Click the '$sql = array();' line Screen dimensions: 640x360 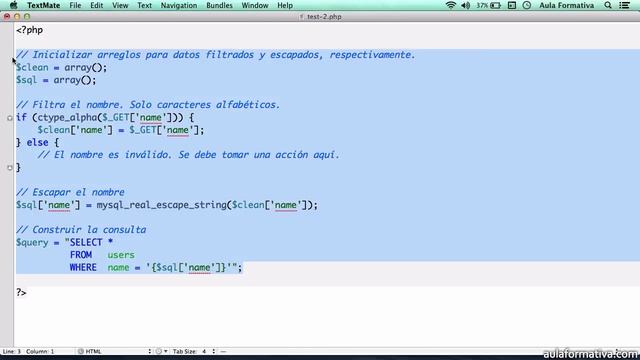click(56, 80)
